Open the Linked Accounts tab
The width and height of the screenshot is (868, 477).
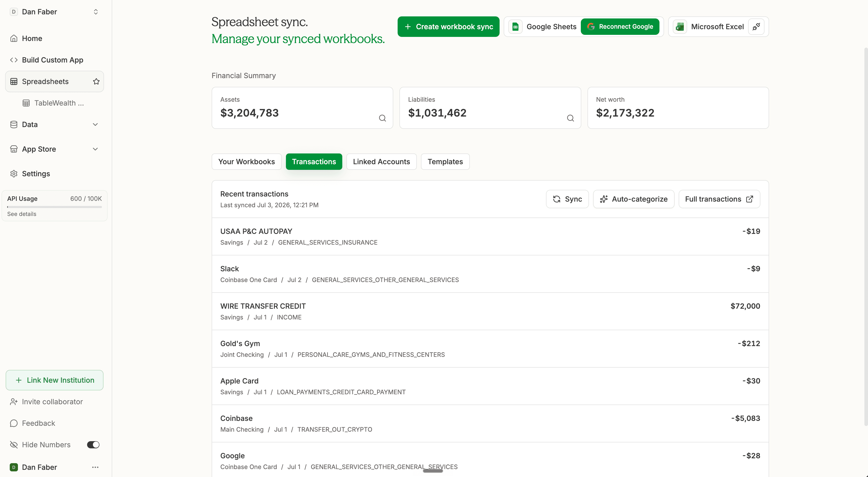tap(381, 162)
